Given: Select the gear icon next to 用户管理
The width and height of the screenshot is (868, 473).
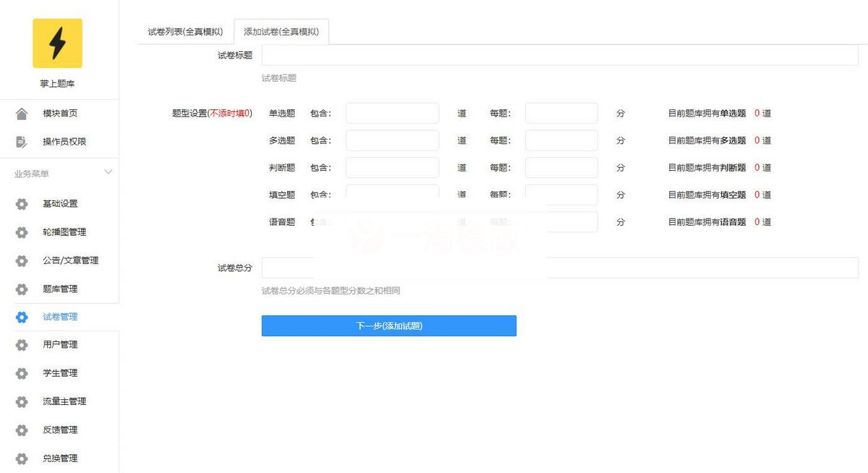Looking at the screenshot, I should coord(22,345).
